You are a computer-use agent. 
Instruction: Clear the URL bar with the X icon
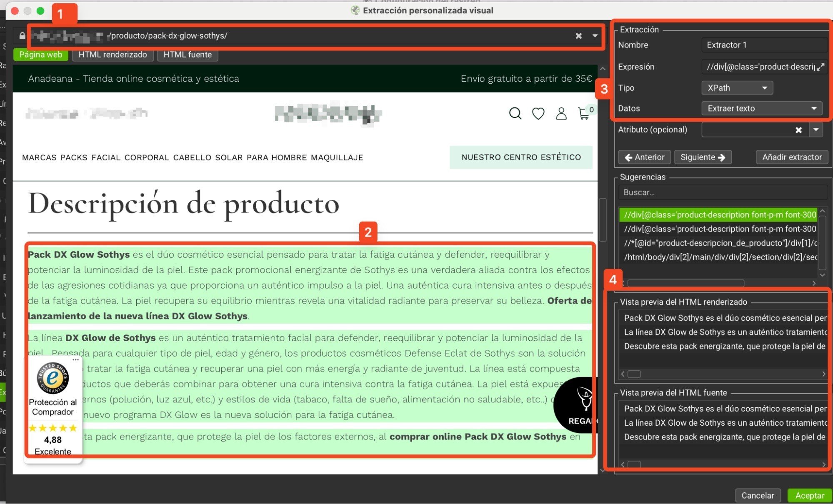[578, 36]
